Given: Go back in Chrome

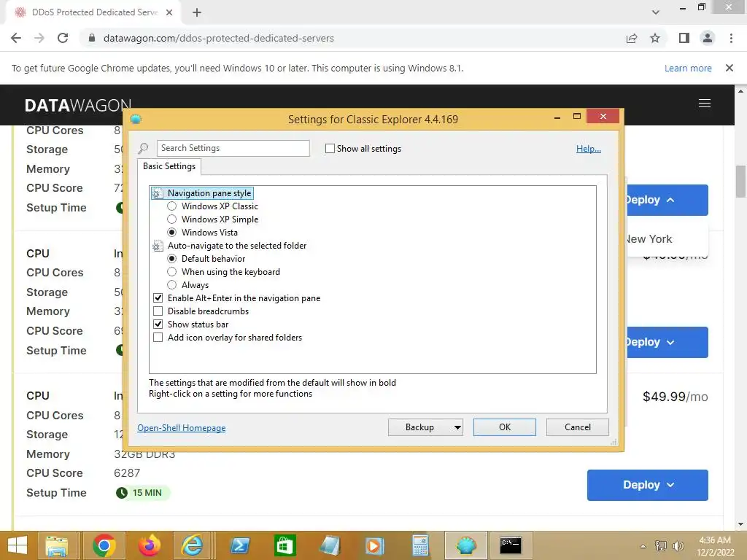Looking at the screenshot, I should [x=16, y=38].
